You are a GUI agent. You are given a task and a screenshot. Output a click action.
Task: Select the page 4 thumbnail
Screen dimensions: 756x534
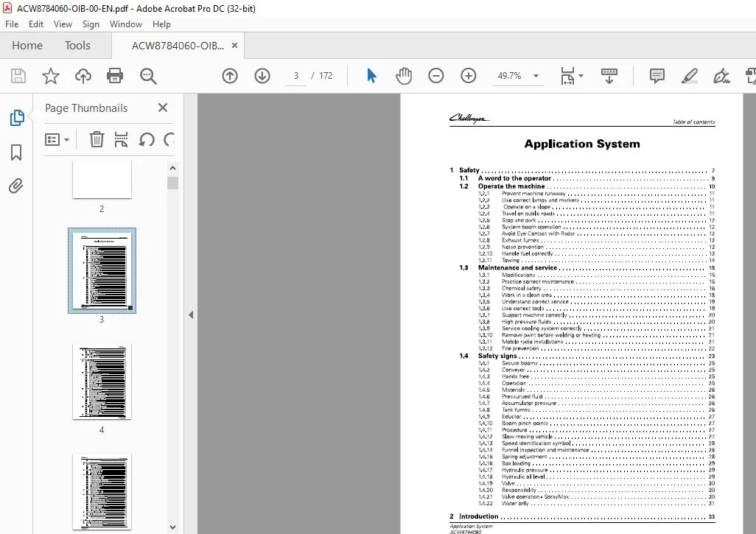(x=102, y=381)
